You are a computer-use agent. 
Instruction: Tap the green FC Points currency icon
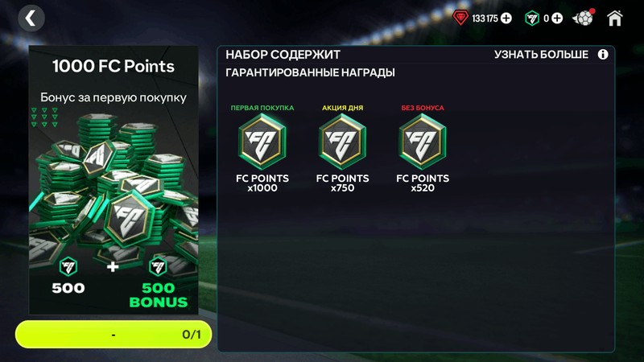point(532,19)
